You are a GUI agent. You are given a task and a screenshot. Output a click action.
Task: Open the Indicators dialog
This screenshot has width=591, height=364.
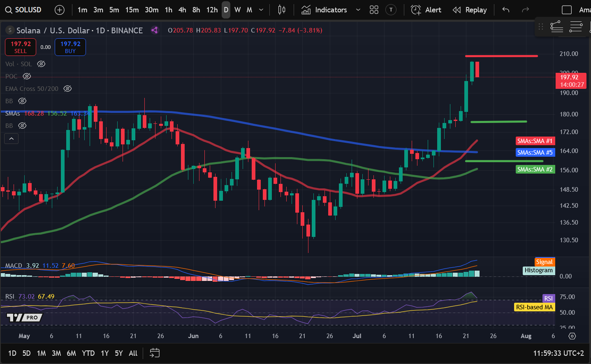pos(324,10)
